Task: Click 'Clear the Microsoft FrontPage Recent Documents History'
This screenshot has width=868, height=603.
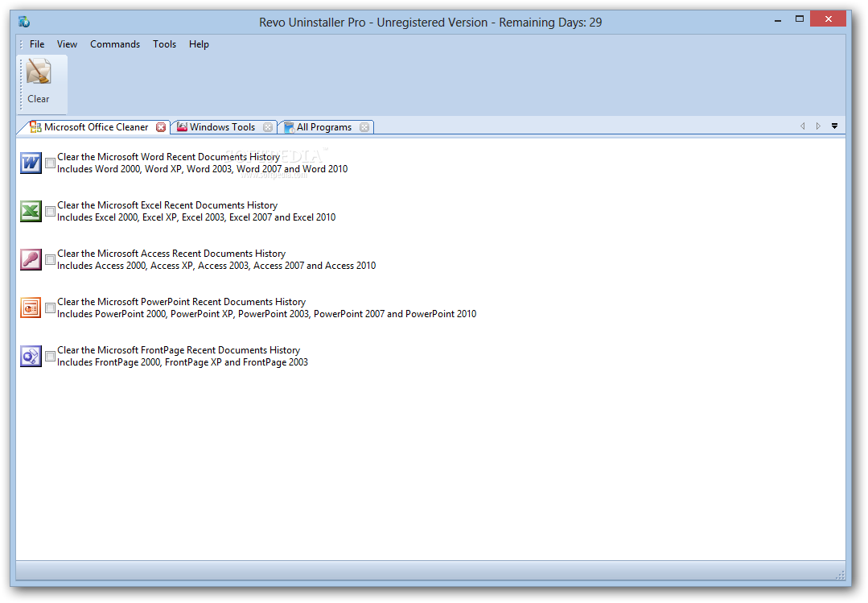Action: point(179,349)
